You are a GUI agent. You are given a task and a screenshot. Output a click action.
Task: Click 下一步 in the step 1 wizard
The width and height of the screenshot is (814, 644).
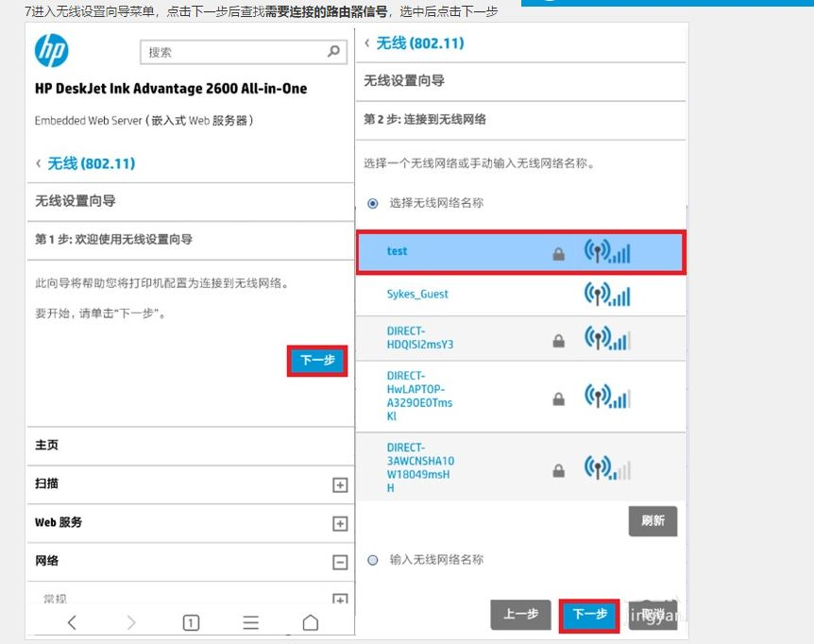(x=317, y=360)
